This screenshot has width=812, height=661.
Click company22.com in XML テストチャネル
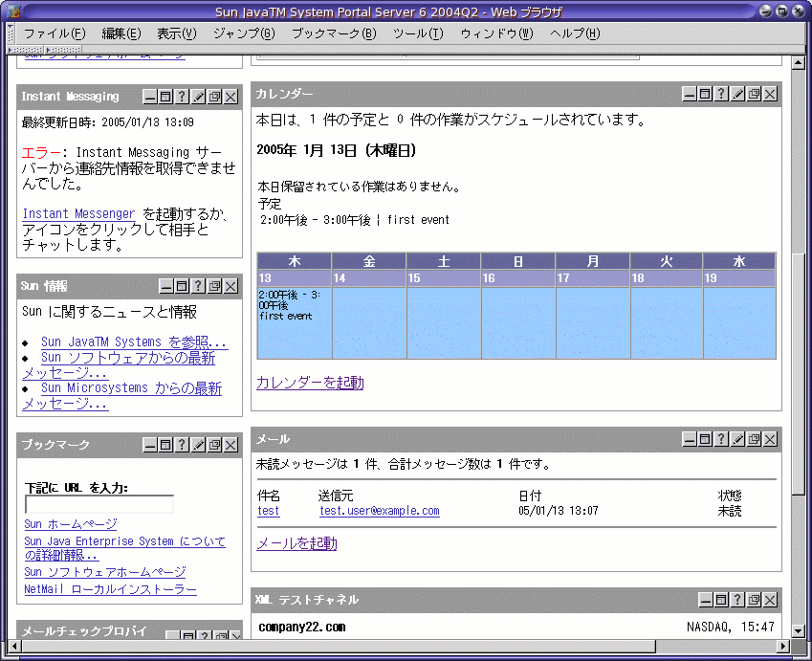click(x=302, y=628)
